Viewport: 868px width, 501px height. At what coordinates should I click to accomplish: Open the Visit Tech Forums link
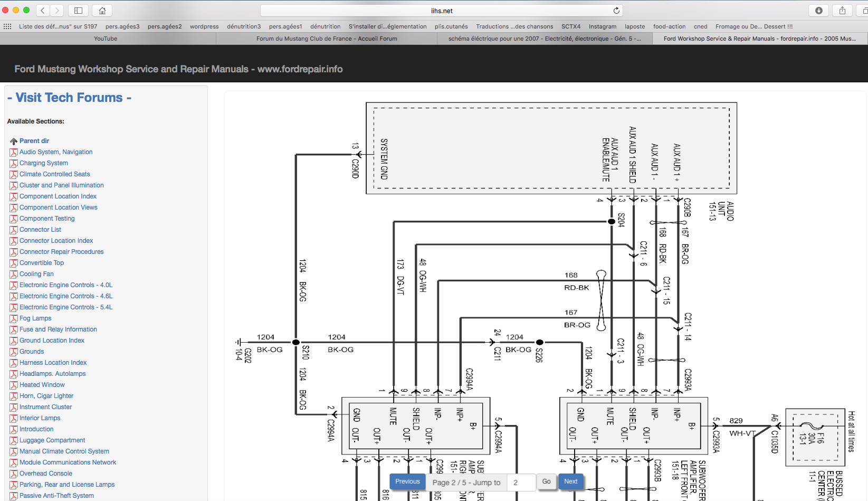pos(69,98)
